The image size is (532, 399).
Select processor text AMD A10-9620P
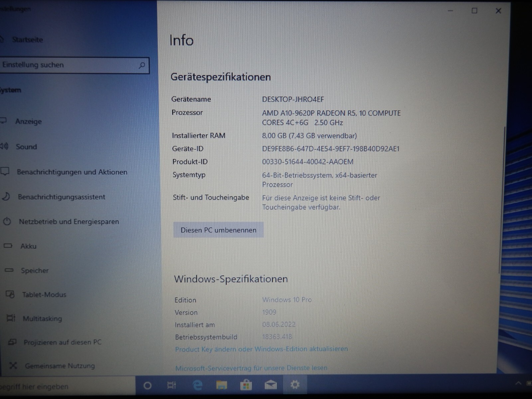pyautogui.click(x=331, y=118)
